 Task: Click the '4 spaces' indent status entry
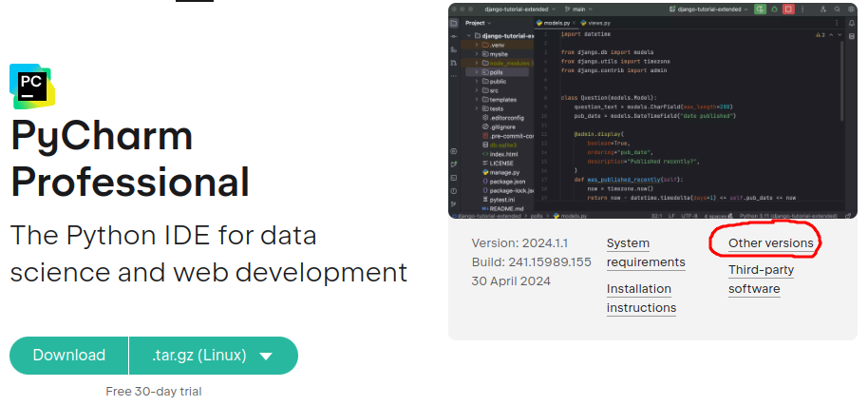coord(716,216)
